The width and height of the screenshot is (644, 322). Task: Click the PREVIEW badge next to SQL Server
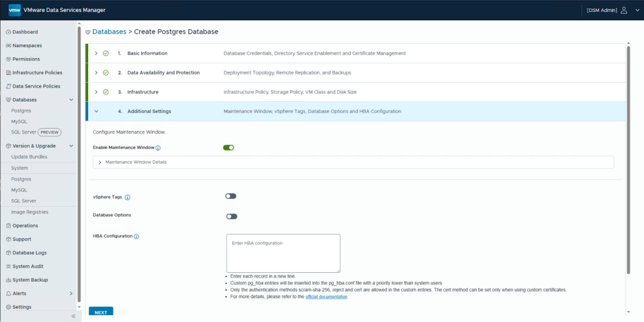coord(50,132)
